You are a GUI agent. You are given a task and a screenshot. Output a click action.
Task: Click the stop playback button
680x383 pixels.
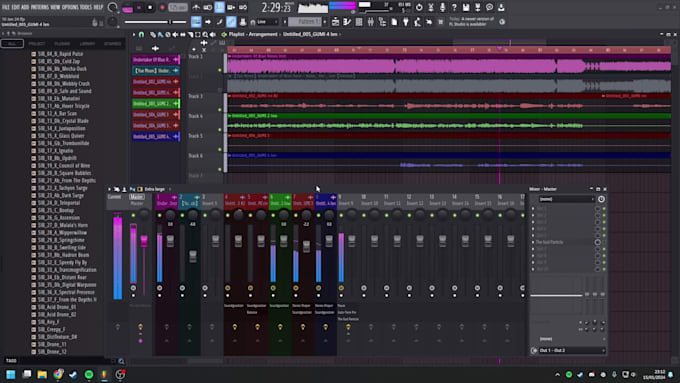[150, 7]
